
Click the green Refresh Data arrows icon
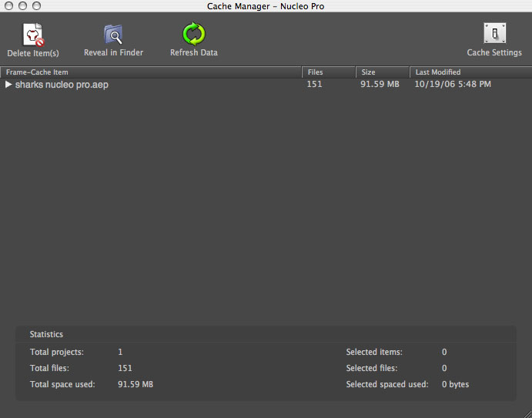194,34
